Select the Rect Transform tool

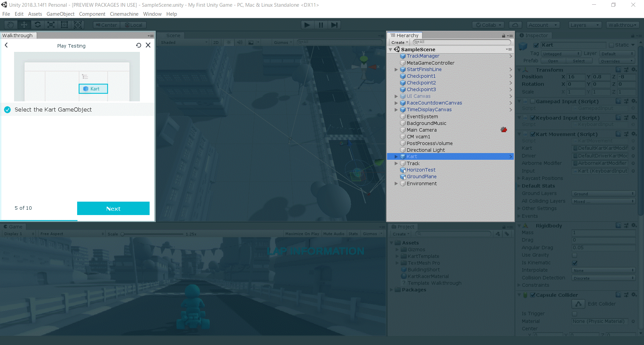[x=64, y=25]
